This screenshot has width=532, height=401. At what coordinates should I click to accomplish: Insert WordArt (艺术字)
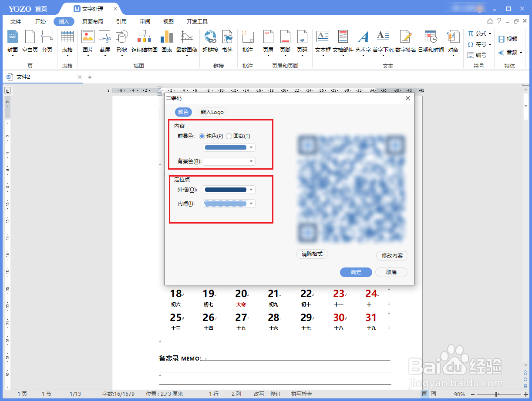pyautogui.click(x=363, y=43)
